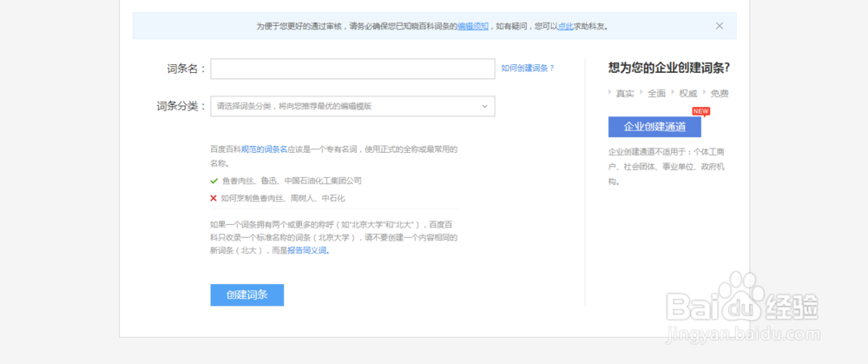Open the 词条分类 dropdown
The image size is (868, 364).
tap(352, 106)
